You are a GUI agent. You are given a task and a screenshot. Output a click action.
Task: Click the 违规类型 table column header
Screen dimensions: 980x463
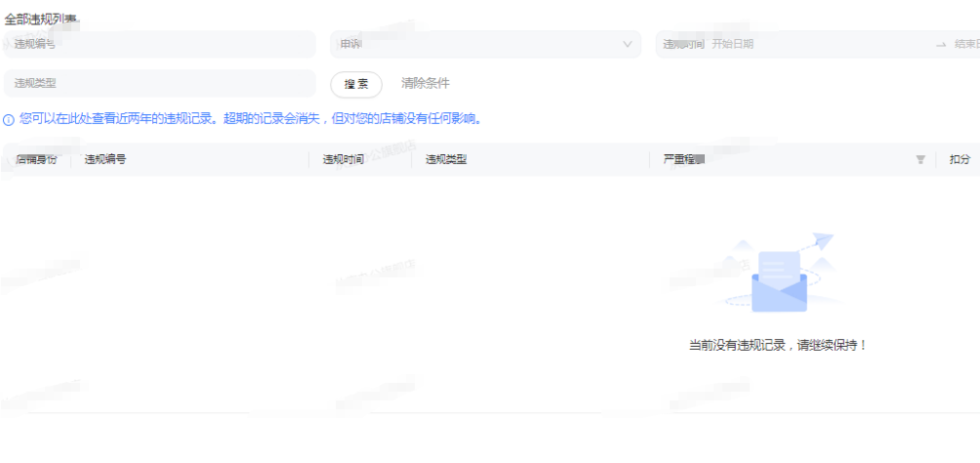(x=446, y=159)
